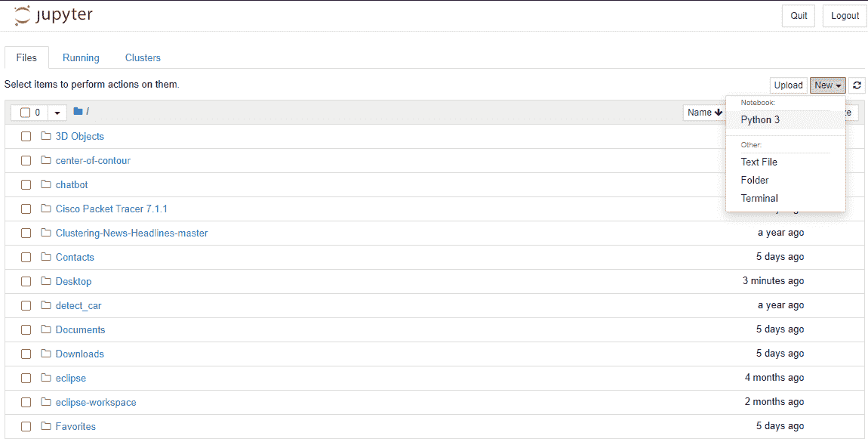The width and height of the screenshot is (868, 439).
Task: Click the folder icon beside Documents
Action: coord(45,329)
